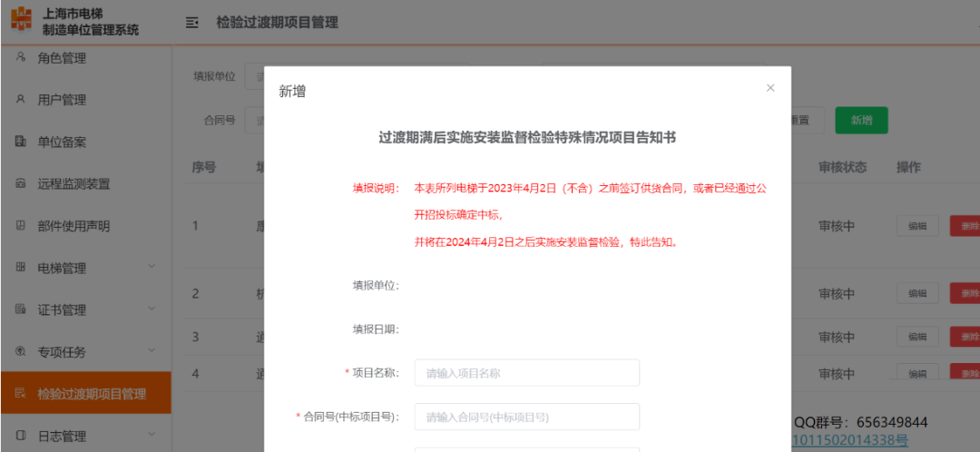
Task: Click the 新增 dialog title
Action: pyautogui.click(x=292, y=92)
